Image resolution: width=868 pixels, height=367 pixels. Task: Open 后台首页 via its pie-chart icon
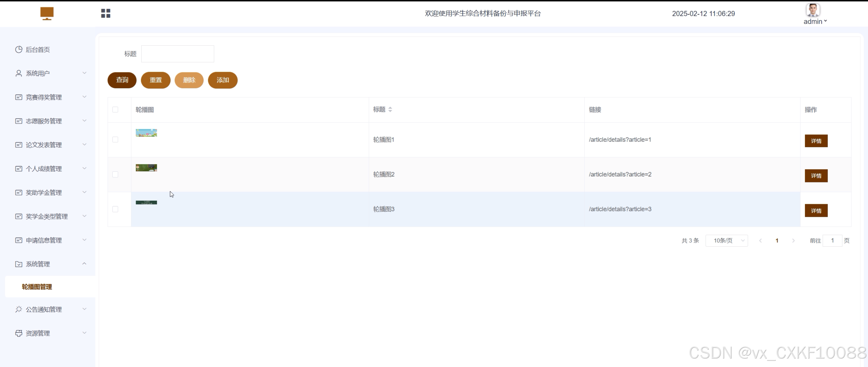coord(19,49)
